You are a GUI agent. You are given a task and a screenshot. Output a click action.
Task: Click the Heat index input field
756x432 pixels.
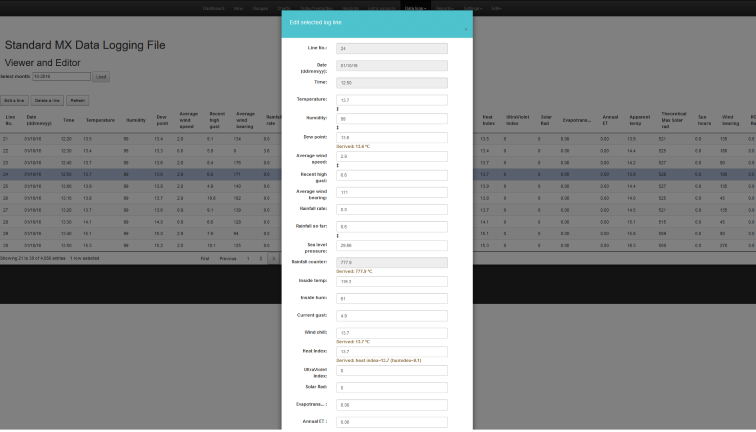coord(392,351)
